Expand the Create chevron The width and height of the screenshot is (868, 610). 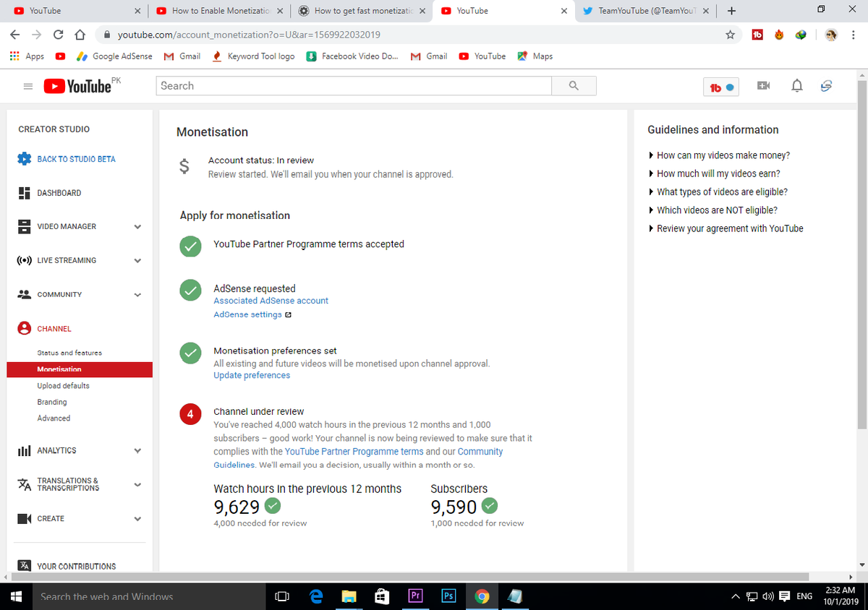point(137,519)
